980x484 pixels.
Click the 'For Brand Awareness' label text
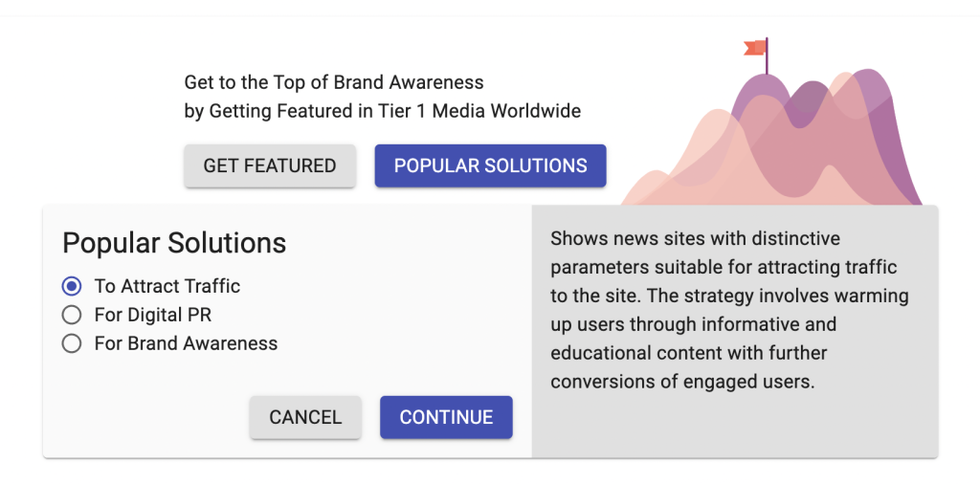tap(186, 343)
